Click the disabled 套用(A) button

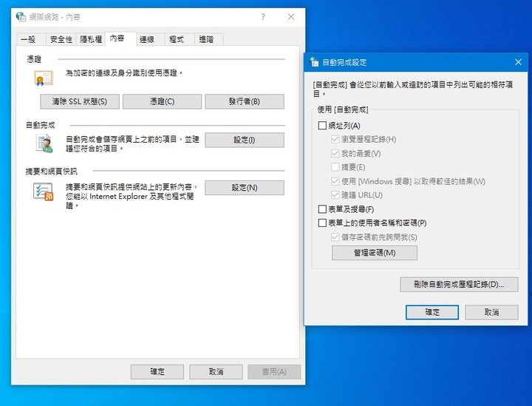pos(274,372)
